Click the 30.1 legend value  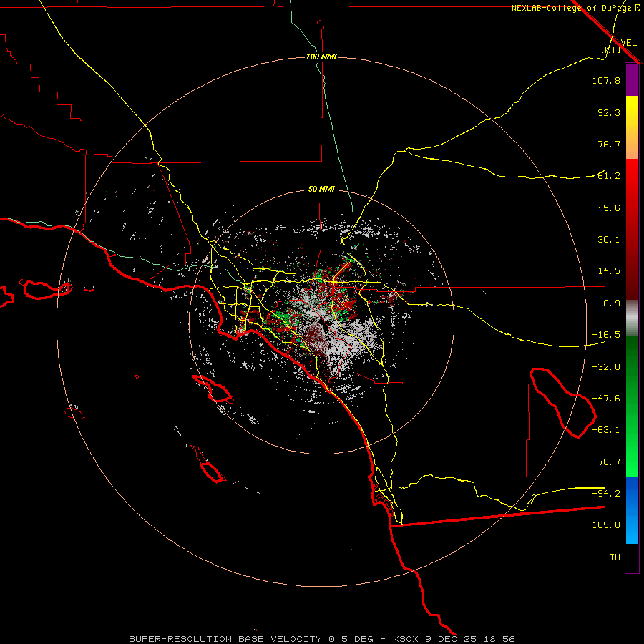(609, 240)
